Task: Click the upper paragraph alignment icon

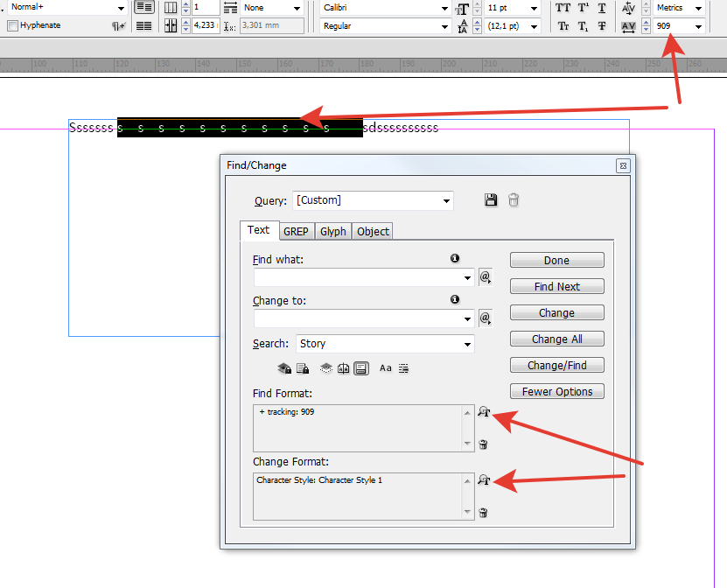Action: [x=144, y=7]
